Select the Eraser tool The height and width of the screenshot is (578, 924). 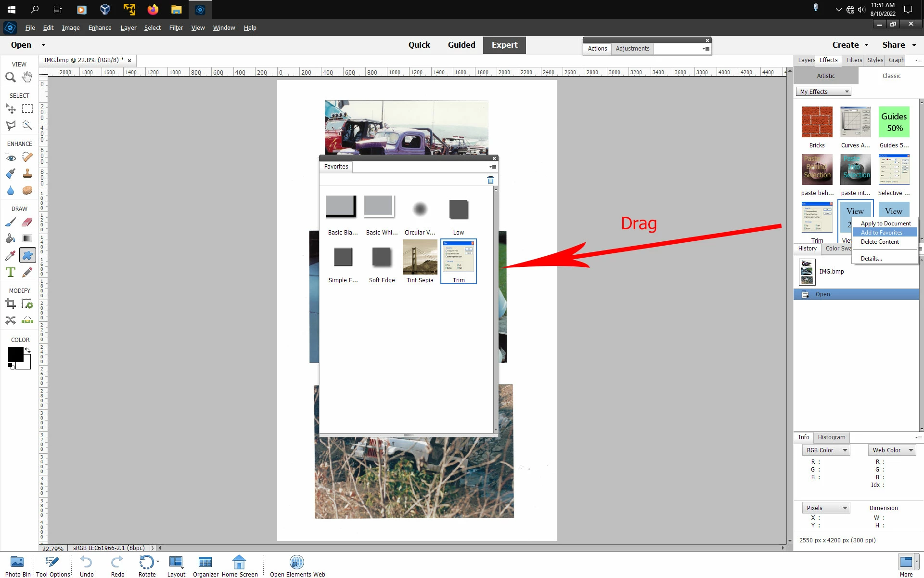(x=27, y=222)
